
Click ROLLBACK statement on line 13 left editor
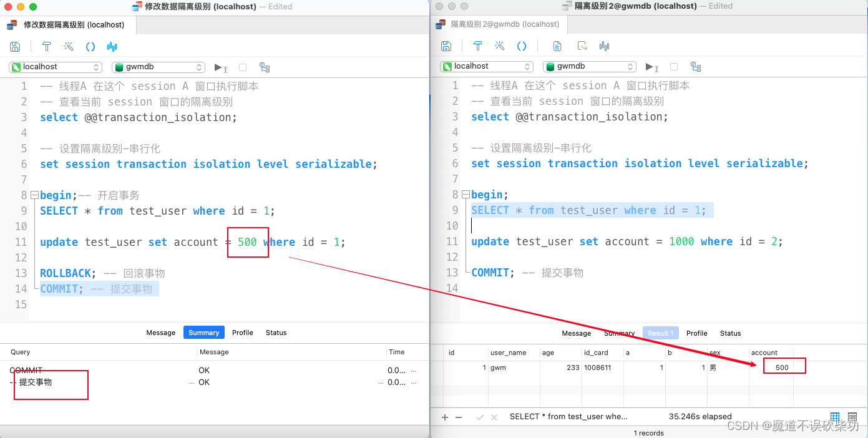[x=68, y=273]
